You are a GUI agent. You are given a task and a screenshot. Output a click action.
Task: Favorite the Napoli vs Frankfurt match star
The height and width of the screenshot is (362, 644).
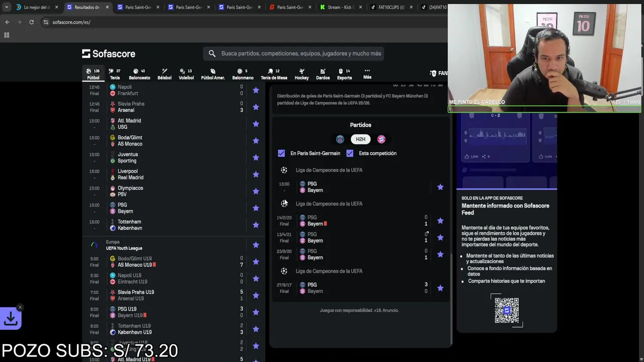coord(256,90)
